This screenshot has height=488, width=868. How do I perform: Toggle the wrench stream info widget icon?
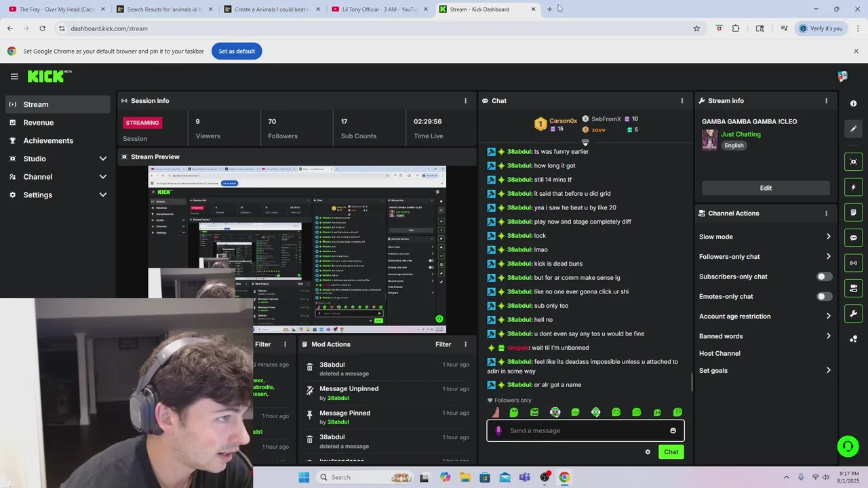coord(853,314)
